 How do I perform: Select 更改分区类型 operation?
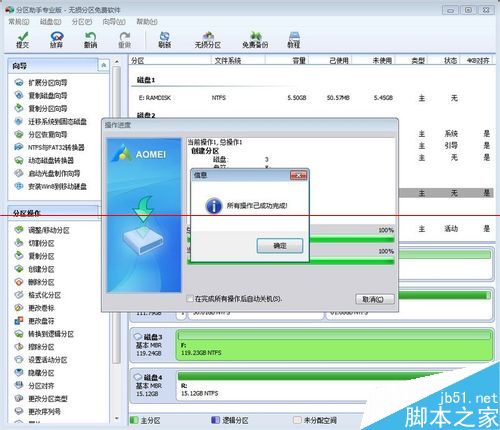41,399
